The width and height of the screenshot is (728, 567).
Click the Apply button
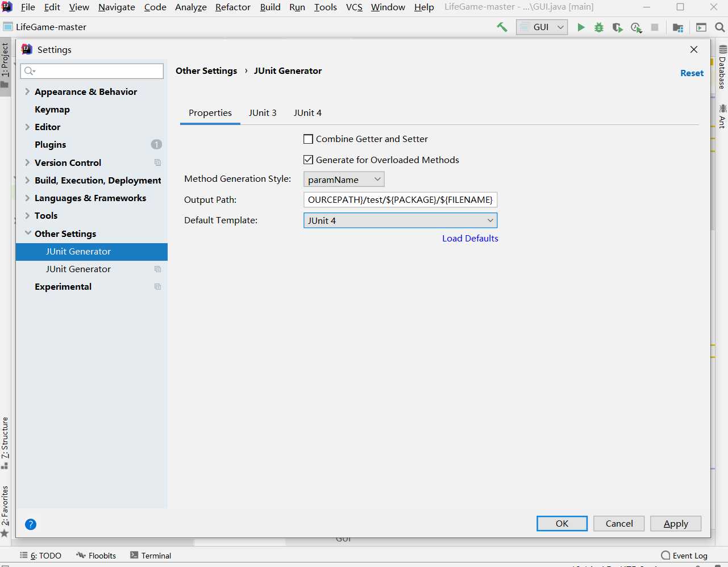676,523
